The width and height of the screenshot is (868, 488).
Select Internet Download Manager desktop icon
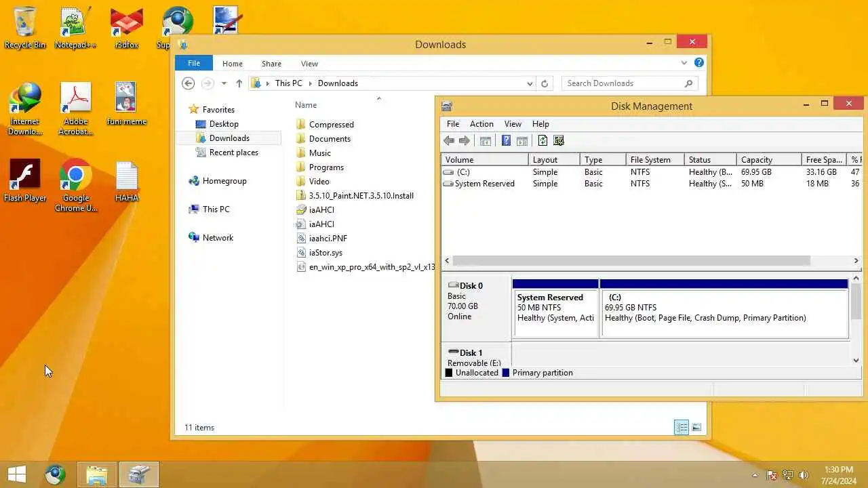click(x=25, y=108)
